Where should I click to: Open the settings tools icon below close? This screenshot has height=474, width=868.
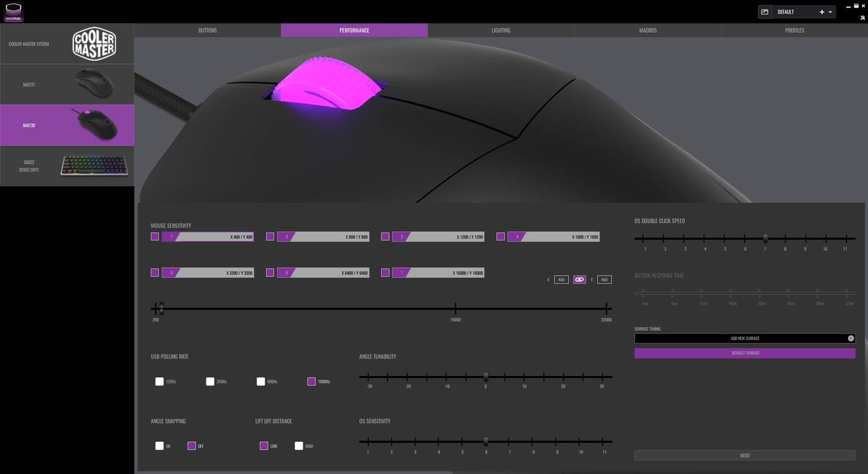point(863,17)
